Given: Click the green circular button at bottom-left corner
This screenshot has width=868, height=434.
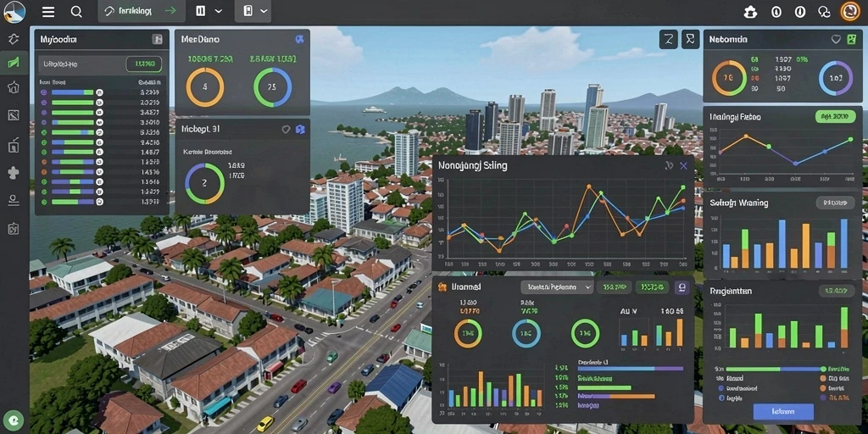Looking at the screenshot, I should pyautogui.click(x=14, y=420).
